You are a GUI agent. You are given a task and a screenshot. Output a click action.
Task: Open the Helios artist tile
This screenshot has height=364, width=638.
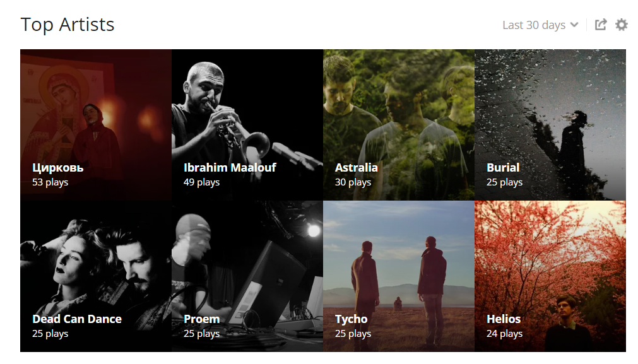pos(550,276)
